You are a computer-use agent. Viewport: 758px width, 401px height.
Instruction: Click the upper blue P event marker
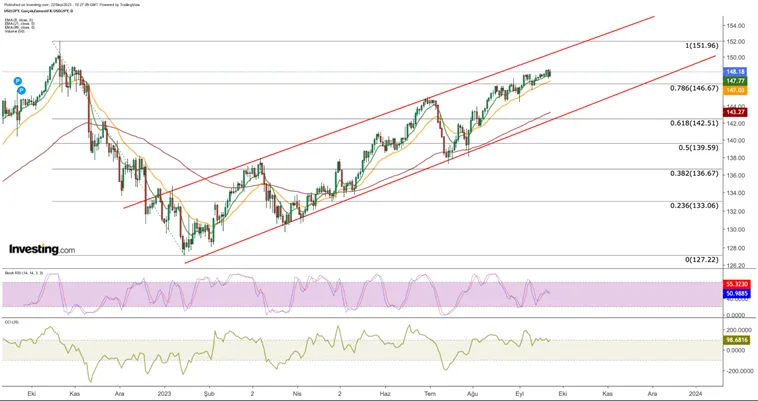coord(17,81)
